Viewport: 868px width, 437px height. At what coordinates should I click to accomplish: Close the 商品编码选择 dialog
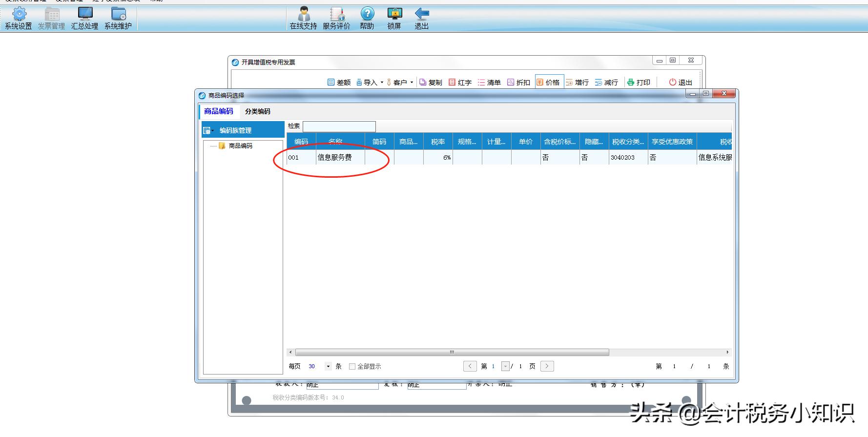pos(724,93)
